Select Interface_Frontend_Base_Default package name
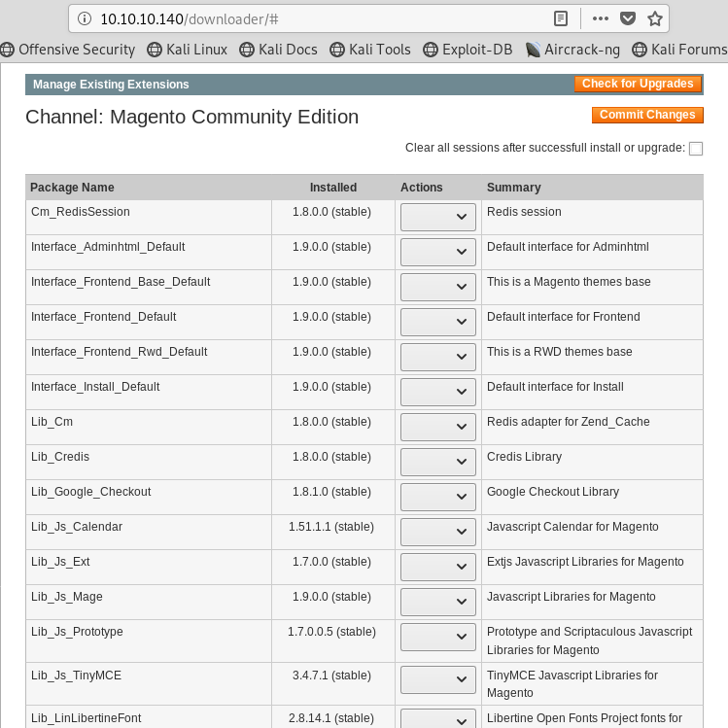728x728 pixels. point(121,282)
